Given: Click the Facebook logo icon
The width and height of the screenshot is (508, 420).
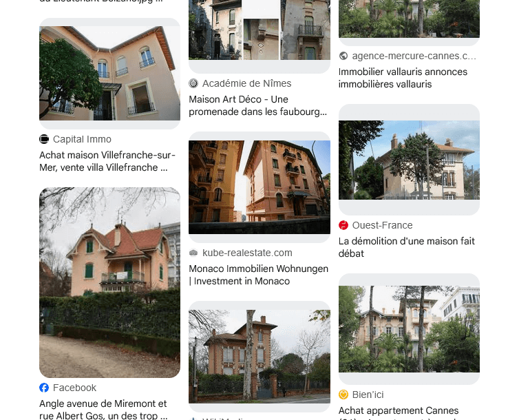Looking at the screenshot, I should (44, 388).
